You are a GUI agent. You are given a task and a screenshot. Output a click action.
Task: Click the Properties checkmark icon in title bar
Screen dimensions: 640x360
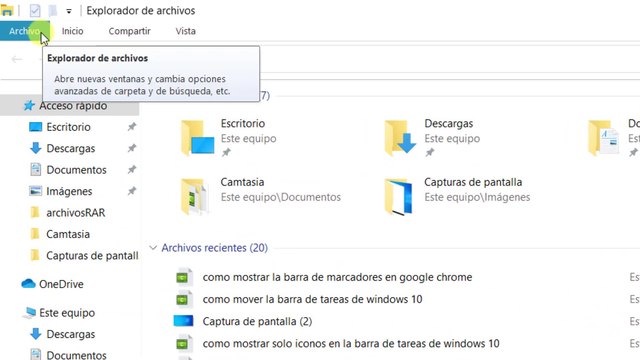click(x=35, y=11)
